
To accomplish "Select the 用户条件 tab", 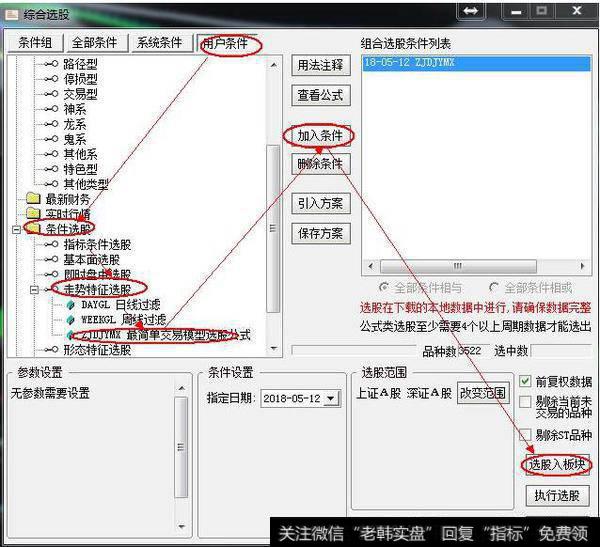I will [x=226, y=43].
